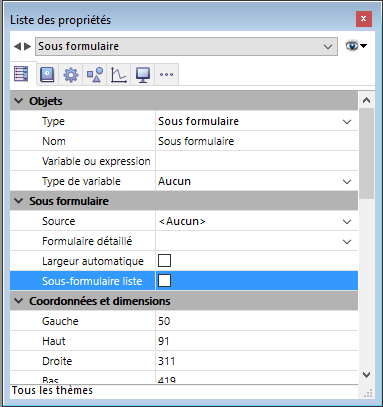Screen dimensions: 383x407
Task: Enable the Largeur automatique checkbox
Action: 164,261
